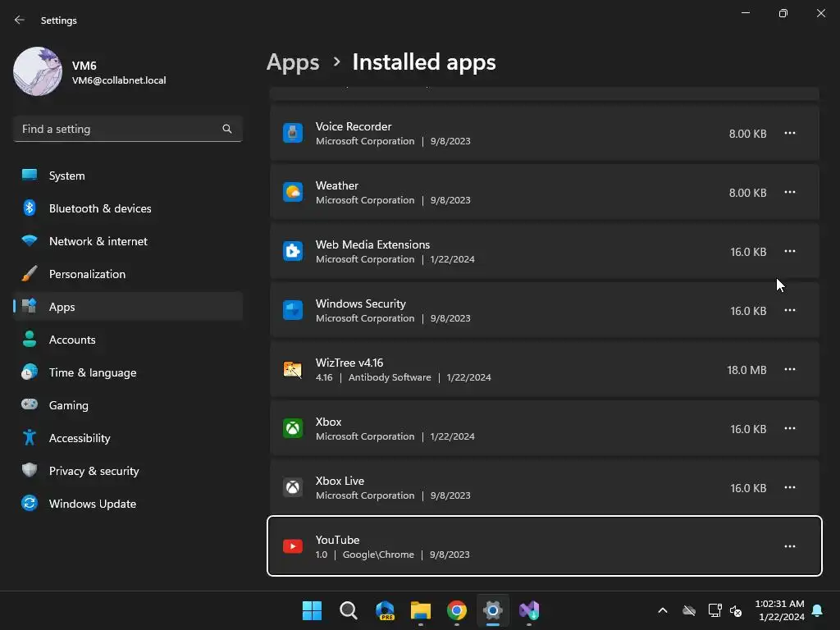The width and height of the screenshot is (840, 630).
Task: Click the network display tray icon
Action: (x=714, y=610)
